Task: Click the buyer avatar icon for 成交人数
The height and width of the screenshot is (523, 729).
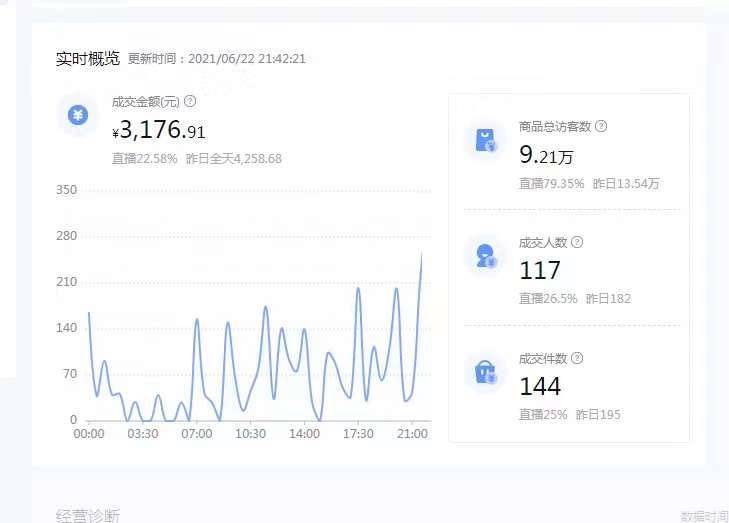Action: tap(486, 256)
